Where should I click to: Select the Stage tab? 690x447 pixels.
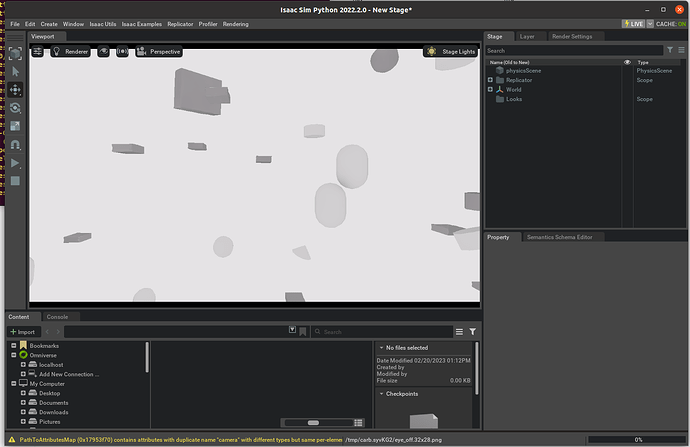[495, 37]
